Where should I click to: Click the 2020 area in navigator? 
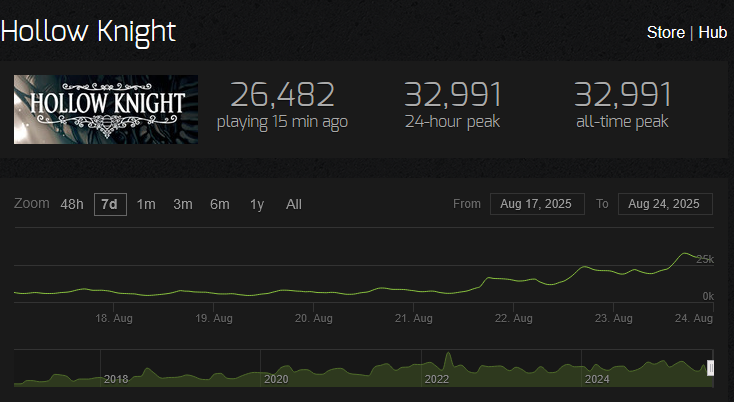[276, 379]
